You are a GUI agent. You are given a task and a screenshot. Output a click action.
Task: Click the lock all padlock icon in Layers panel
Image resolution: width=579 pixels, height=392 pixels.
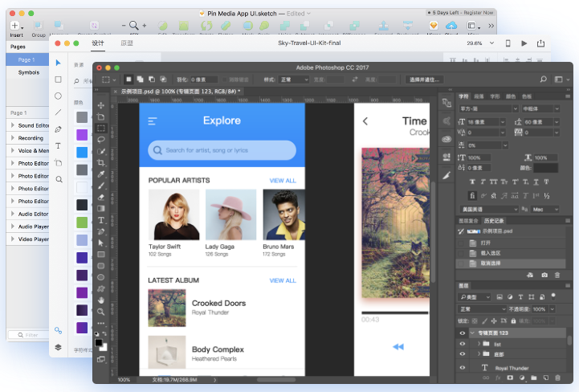[513, 321]
